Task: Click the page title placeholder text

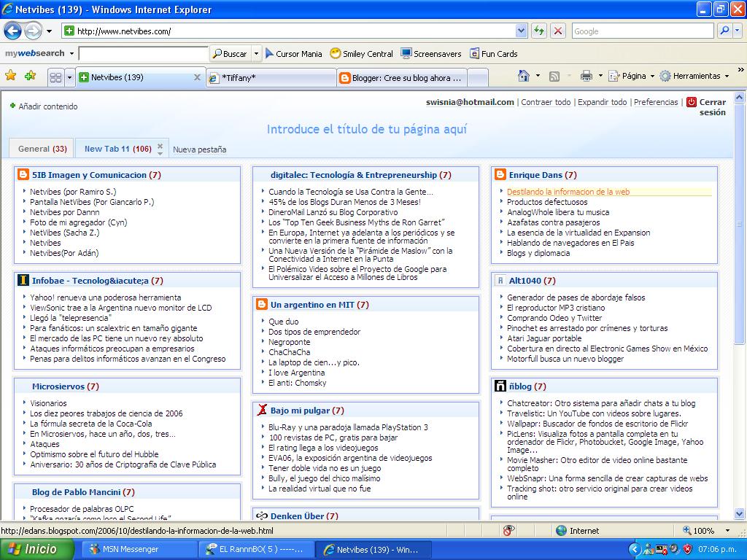Action: [x=367, y=129]
